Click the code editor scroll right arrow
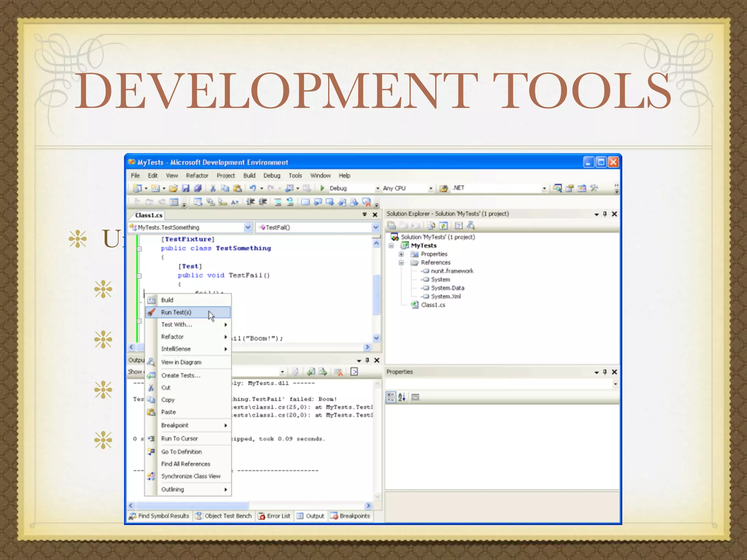 (x=368, y=347)
